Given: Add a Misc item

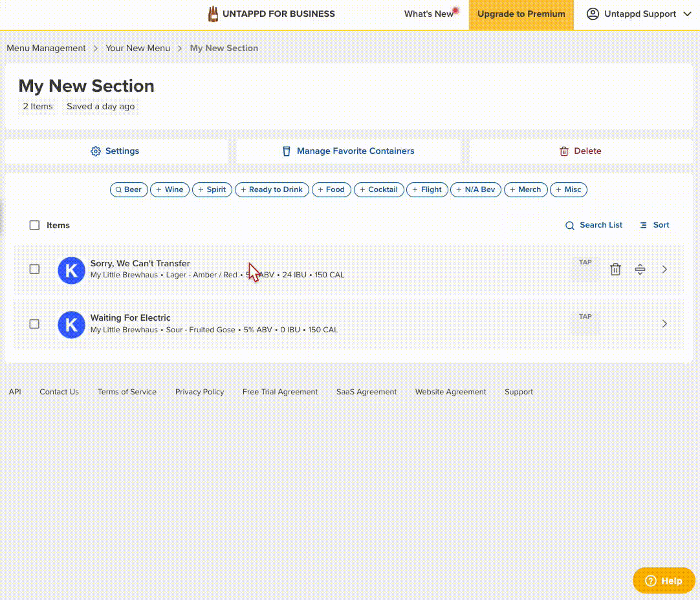Looking at the screenshot, I should click(x=568, y=189).
